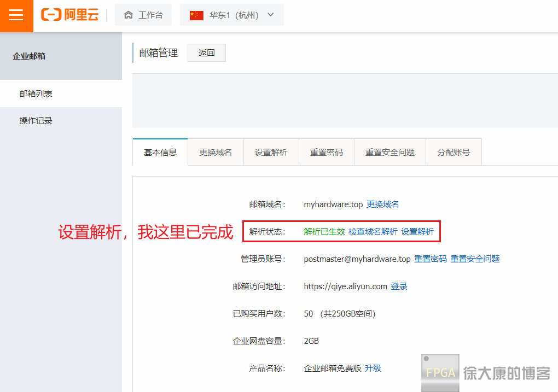Click the 设置解析 link in 解析状态 row

coord(417,232)
